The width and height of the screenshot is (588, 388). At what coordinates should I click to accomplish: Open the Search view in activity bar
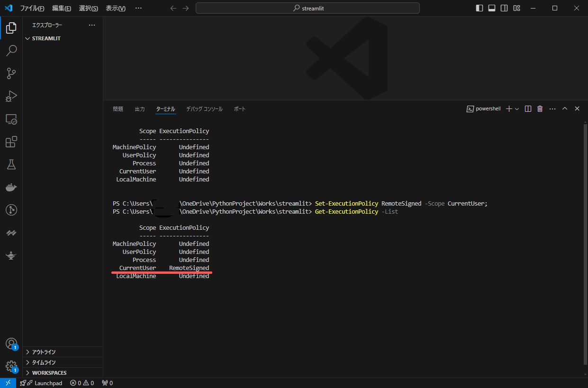tap(11, 50)
